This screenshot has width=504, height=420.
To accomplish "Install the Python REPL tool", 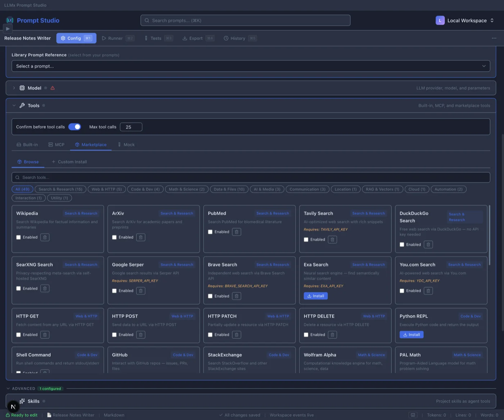I will [411, 334].
